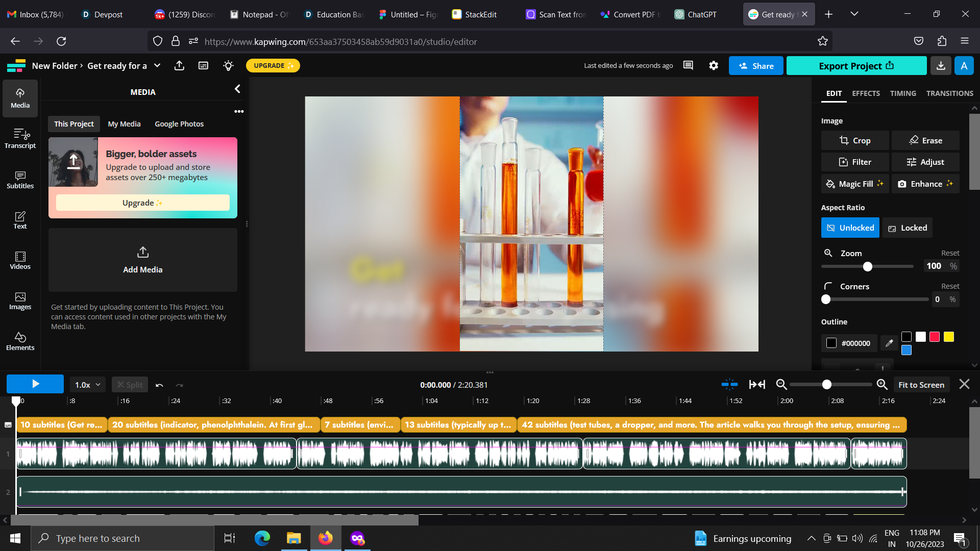Click the outline color eyedropper
Viewport: 980px width, 551px height.
click(889, 343)
